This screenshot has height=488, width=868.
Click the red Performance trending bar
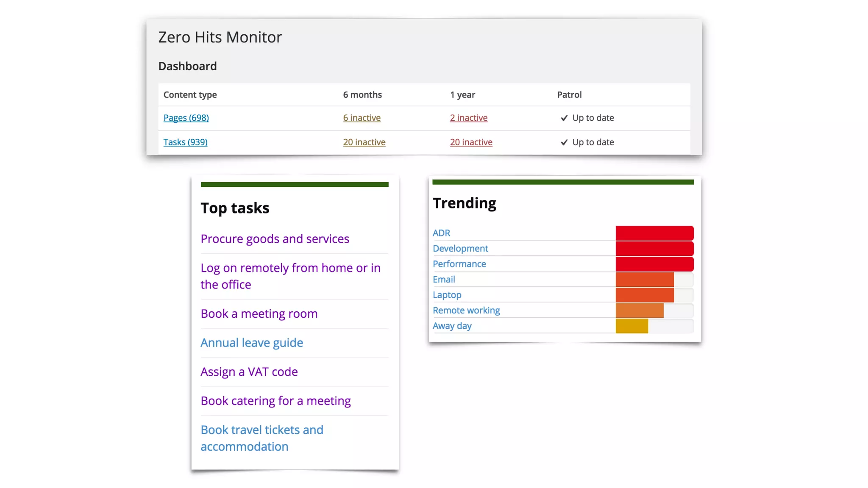[x=654, y=264]
